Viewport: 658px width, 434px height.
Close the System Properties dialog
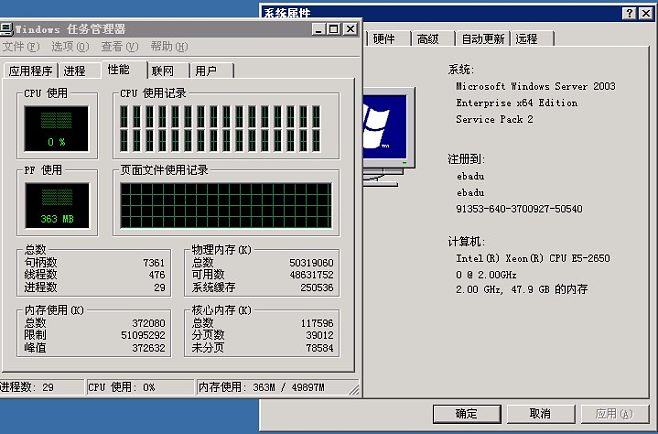[x=646, y=13]
